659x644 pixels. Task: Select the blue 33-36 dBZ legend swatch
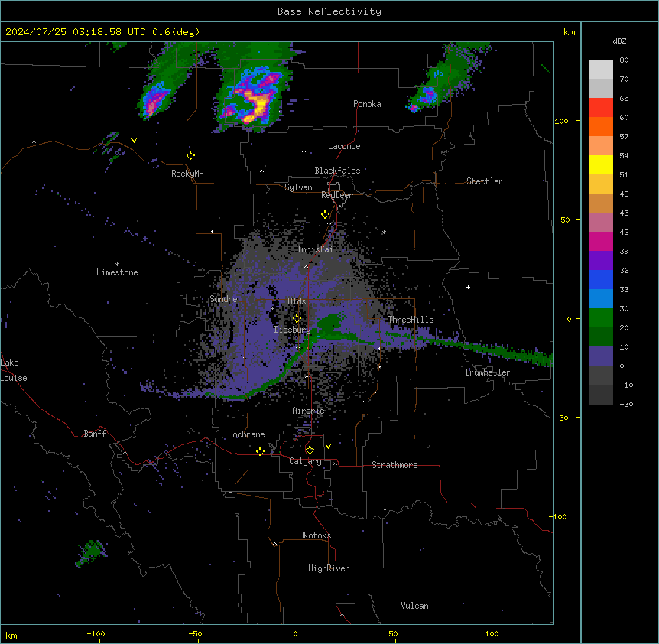click(x=601, y=279)
